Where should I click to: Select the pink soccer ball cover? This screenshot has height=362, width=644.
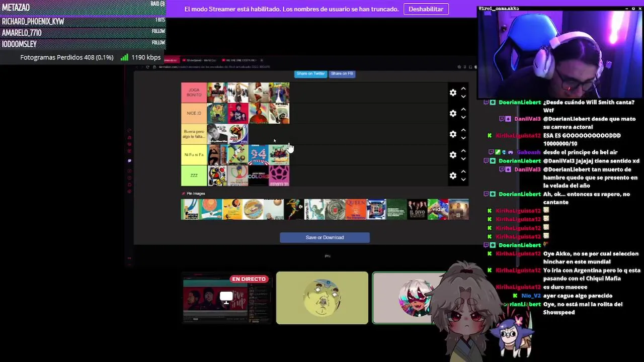(x=279, y=175)
